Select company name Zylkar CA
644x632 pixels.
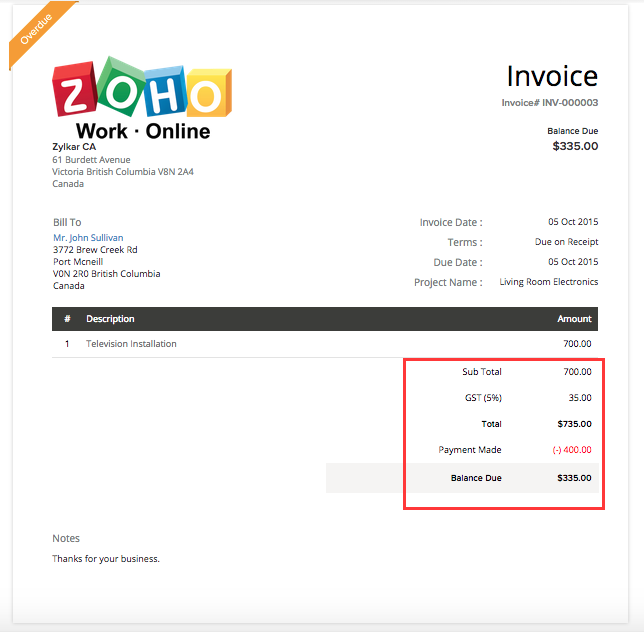point(74,147)
